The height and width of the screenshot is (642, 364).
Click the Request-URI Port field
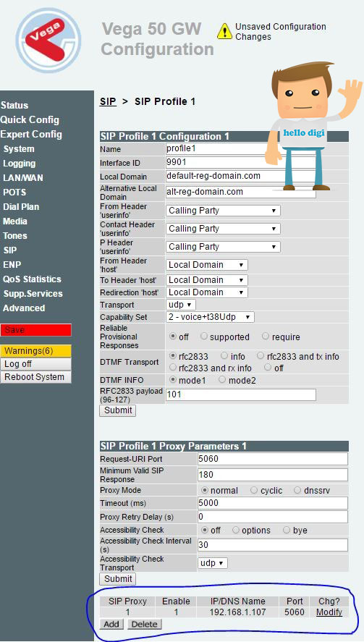click(273, 459)
